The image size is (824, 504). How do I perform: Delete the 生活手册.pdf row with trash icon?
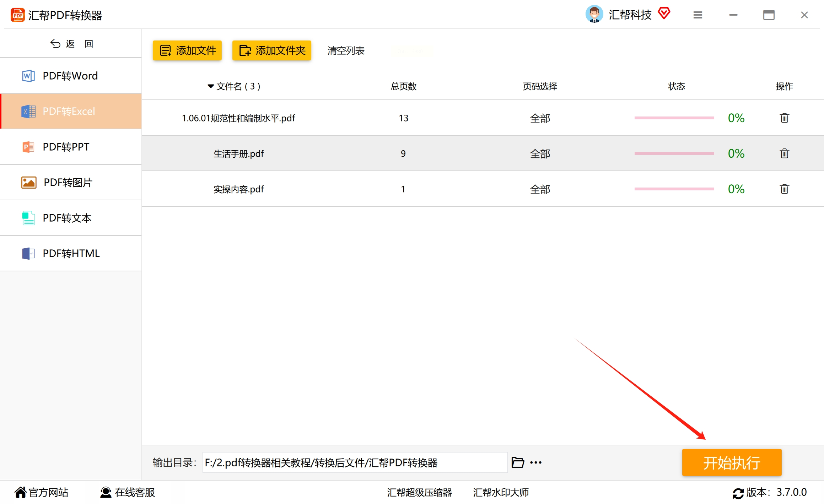(x=784, y=153)
